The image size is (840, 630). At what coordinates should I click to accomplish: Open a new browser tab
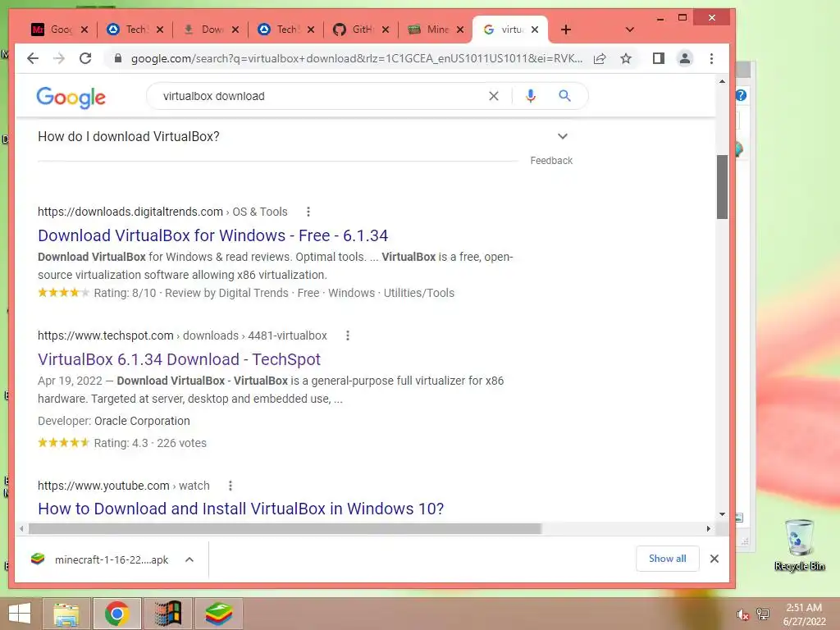click(x=566, y=30)
